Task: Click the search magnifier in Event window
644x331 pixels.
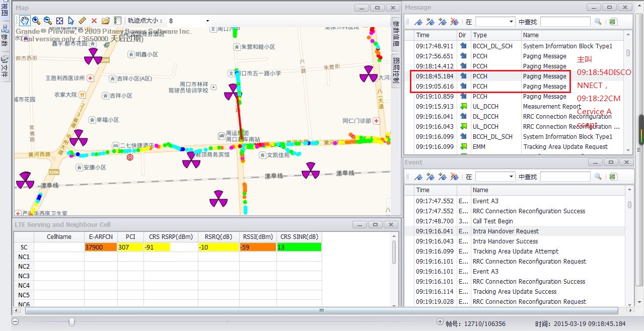Action: 598,177
